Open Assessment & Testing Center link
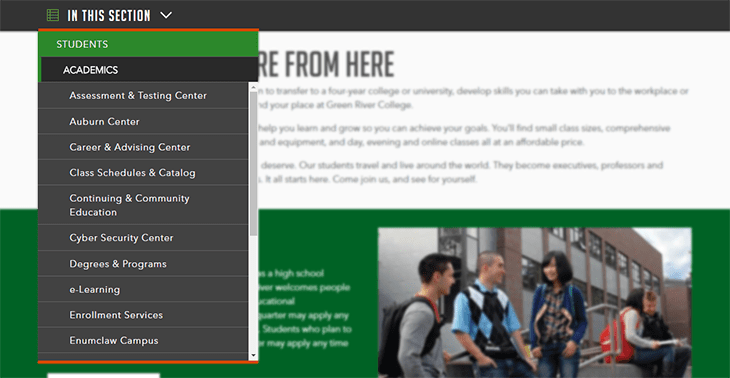 pos(143,96)
